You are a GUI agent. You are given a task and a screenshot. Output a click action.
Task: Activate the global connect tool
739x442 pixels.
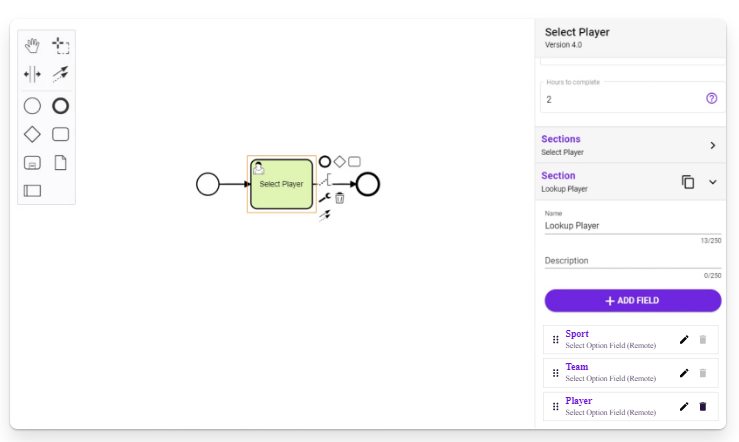click(x=60, y=74)
